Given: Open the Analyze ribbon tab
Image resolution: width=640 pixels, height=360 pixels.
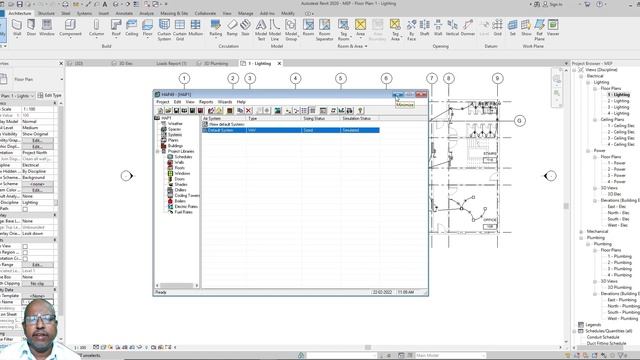Looking at the screenshot, I should point(147,13).
